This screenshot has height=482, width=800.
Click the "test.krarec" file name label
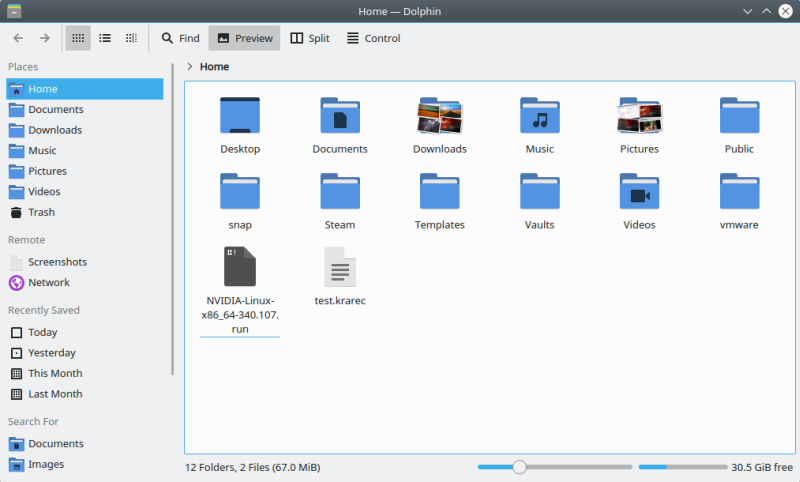[340, 300]
